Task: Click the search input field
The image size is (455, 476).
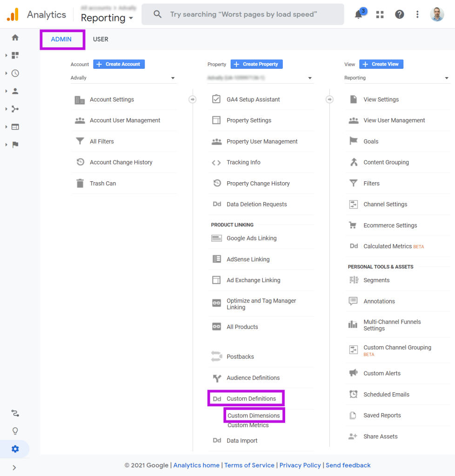Action: coord(243,14)
